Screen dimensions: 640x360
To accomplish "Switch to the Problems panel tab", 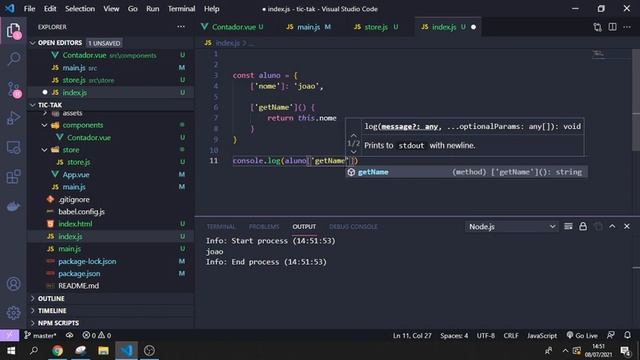I will tap(264, 227).
